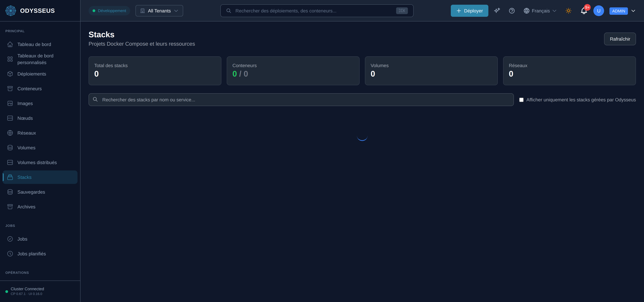
Task: Click the Réseaux globe icon in sidebar
Action: coord(10,133)
